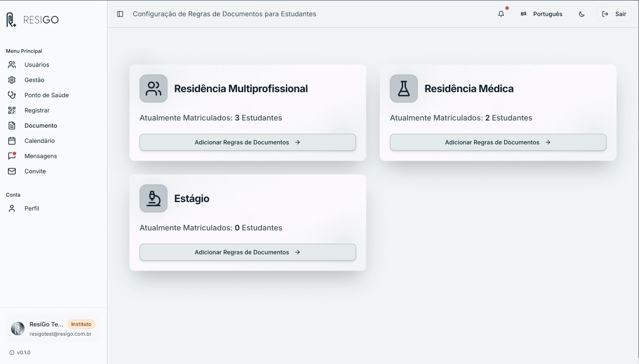Click the Perfil person icon
The image size is (639, 364).
pyautogui.click(x=12, y=208)
